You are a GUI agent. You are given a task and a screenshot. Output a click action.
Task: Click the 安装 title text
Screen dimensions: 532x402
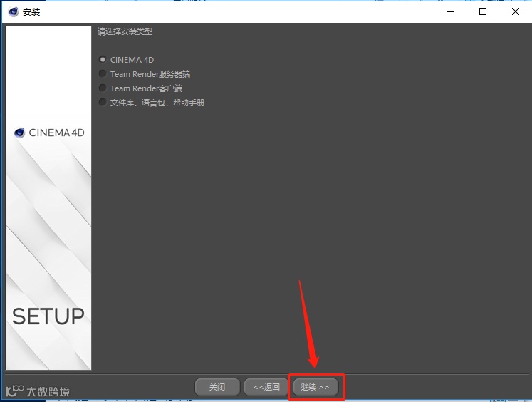pos(31,12)
